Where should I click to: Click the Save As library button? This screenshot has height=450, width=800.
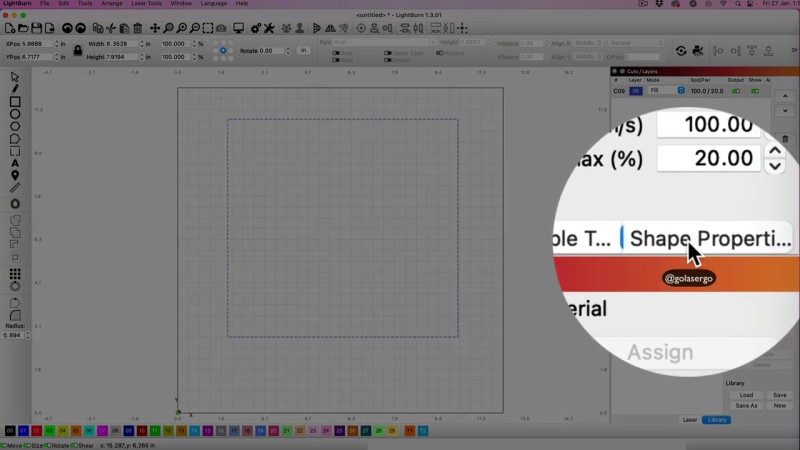(x=746, y=405)
